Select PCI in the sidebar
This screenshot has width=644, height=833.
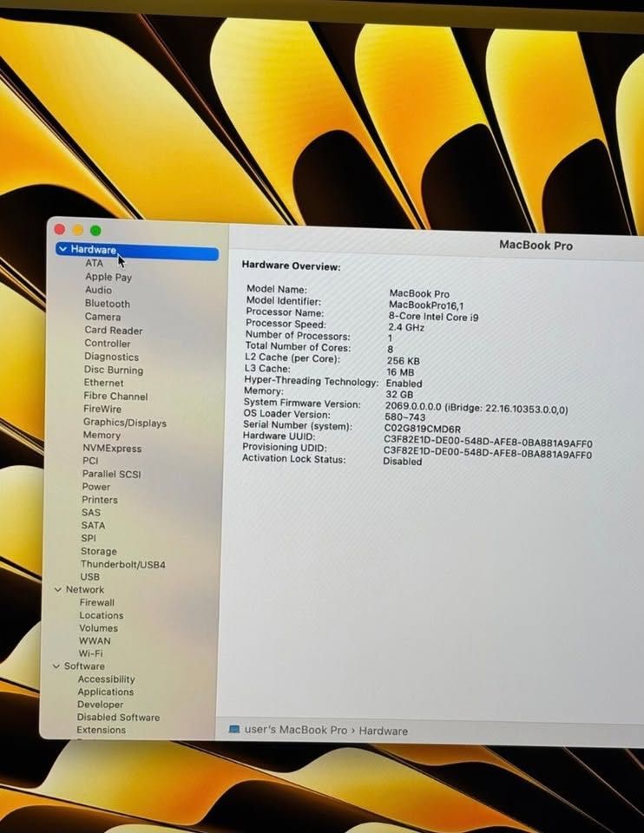[x=89, y=461]
